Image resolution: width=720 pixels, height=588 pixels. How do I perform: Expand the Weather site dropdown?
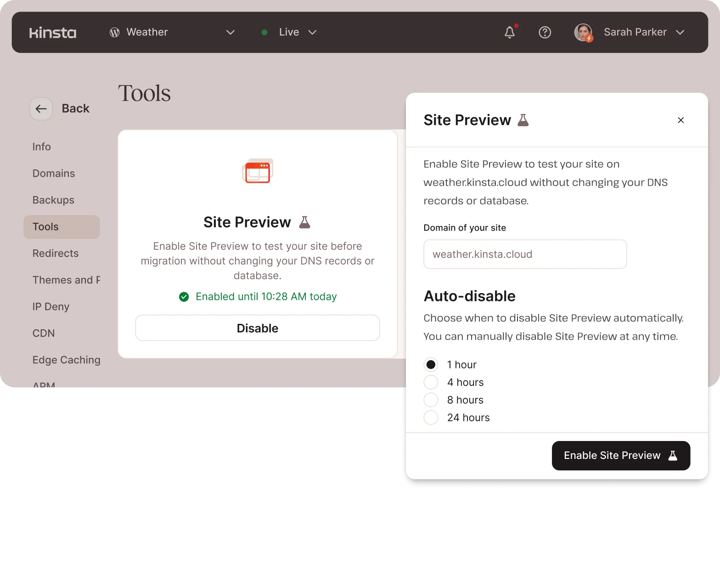(231, 32)
